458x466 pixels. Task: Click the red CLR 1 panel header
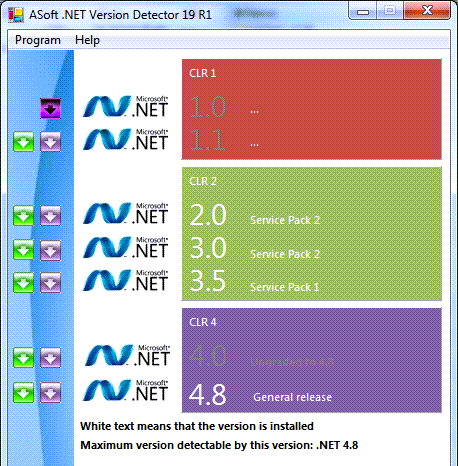(203, 73)
